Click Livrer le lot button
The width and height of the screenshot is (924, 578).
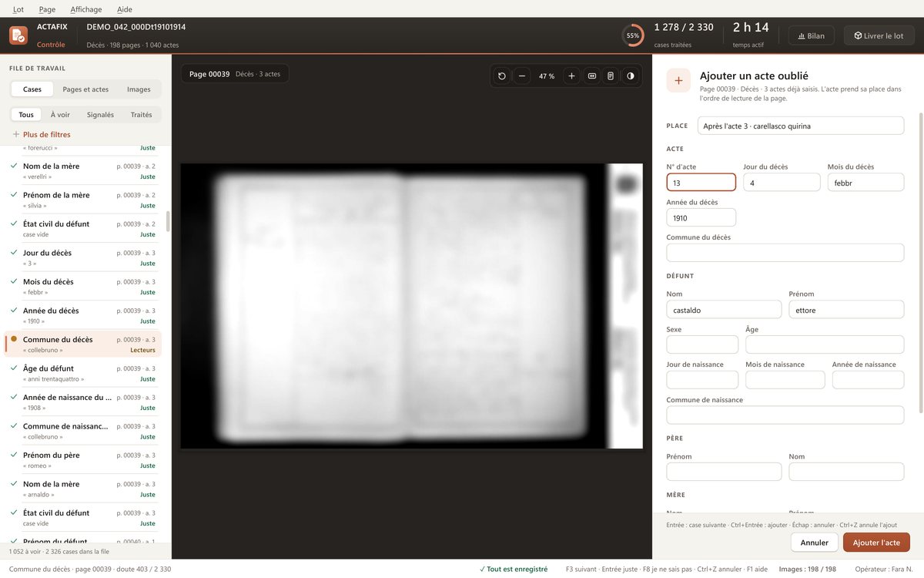879,35
